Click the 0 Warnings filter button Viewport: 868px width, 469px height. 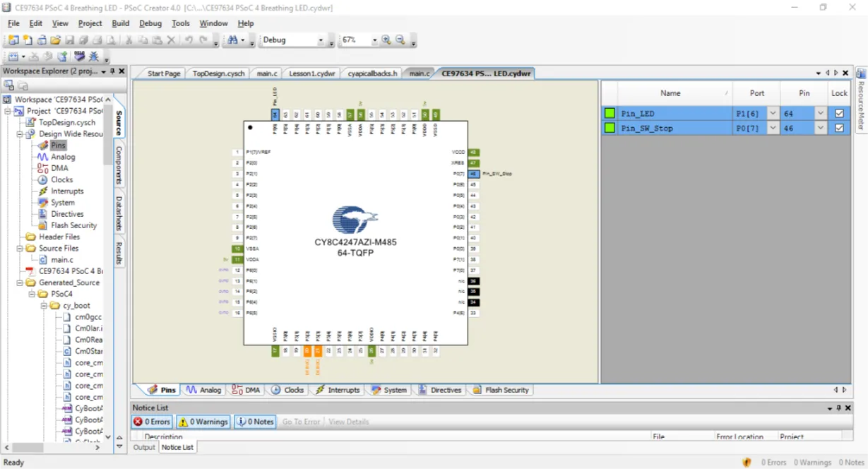pyautogui.click(x=203, y=422)
